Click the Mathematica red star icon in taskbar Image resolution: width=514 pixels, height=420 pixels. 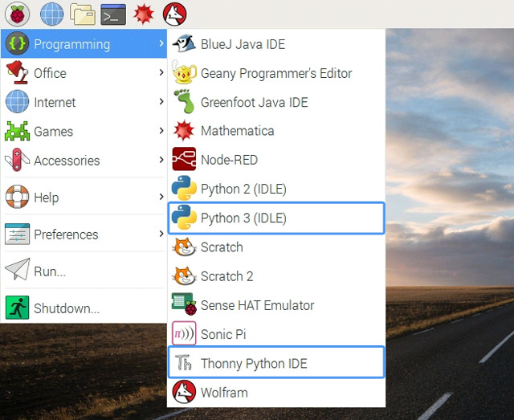click(x=144, y=14)
